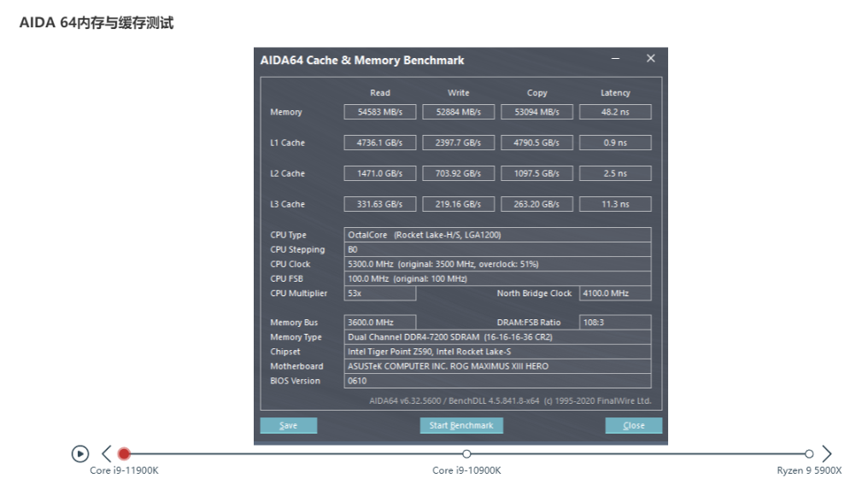Click the AIDA64 Cache & Memory Benchmark title
Screen dimensions: 868x496
click(x=362, y=61)
